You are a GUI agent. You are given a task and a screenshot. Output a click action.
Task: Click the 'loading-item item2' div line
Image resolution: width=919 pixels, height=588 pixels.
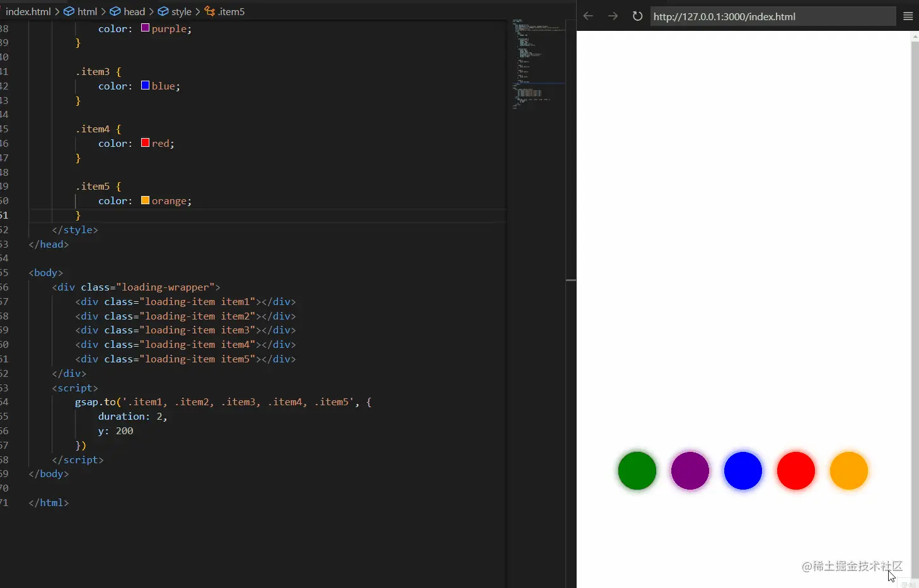[x=185, y=316]
